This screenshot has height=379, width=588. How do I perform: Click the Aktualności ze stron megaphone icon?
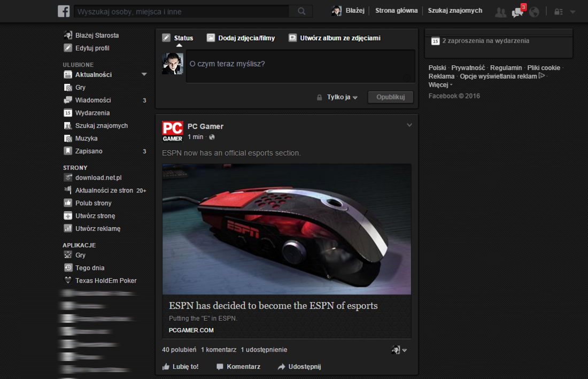(68, 190)
